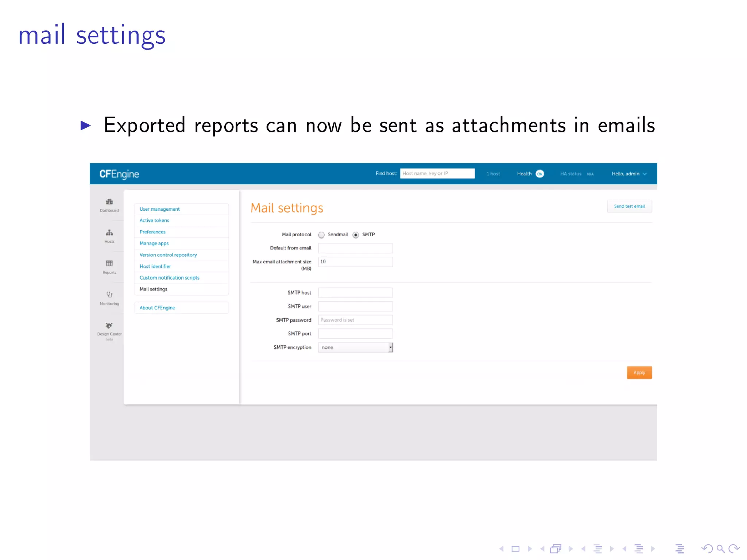Click the Beamer go-forward curved arrow
The image size is (747, 560).
[734, 549]
